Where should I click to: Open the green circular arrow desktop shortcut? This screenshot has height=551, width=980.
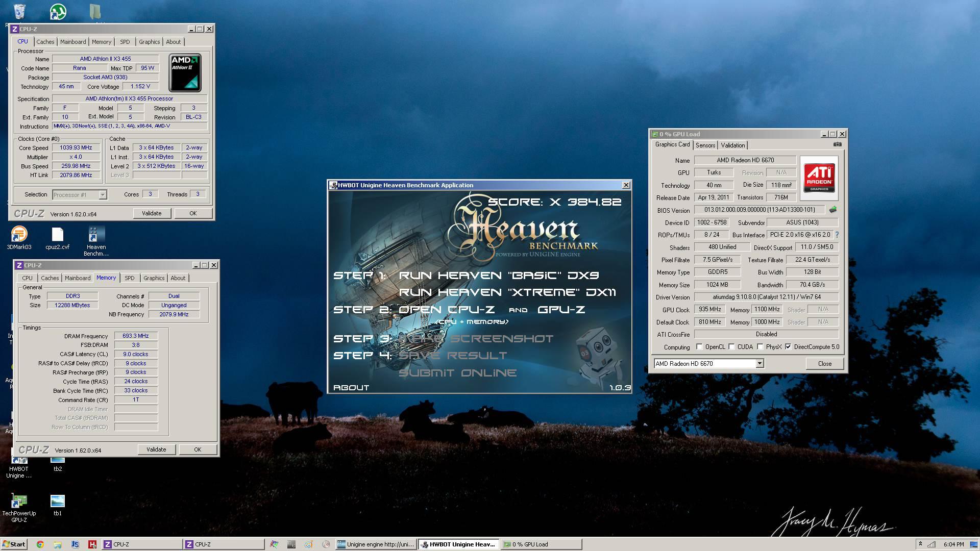(x=58, y=11)
